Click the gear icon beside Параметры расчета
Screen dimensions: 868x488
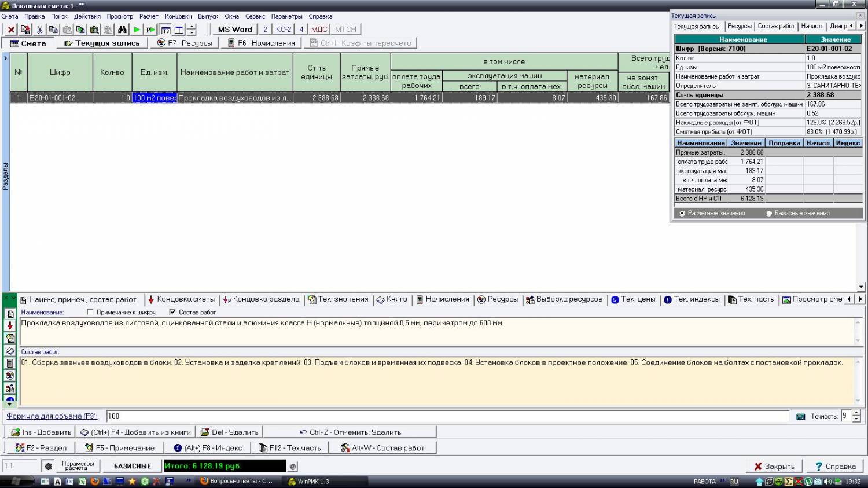tap(49, 466)
